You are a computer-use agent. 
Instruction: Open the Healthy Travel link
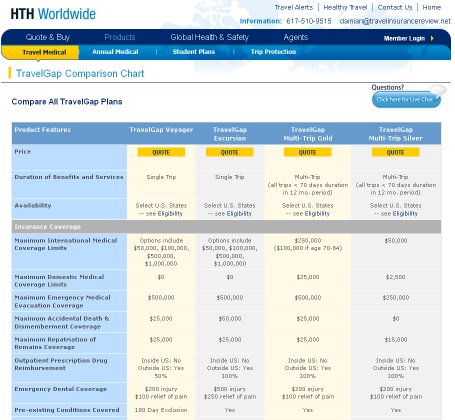tap(345, 7)
